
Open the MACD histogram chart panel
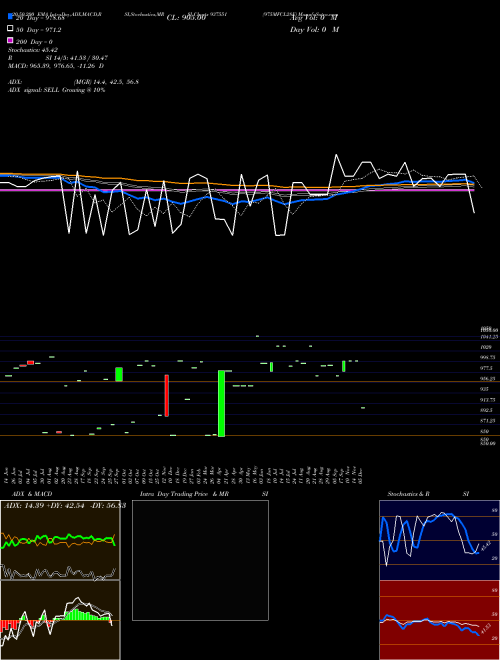tap(60, 620)
